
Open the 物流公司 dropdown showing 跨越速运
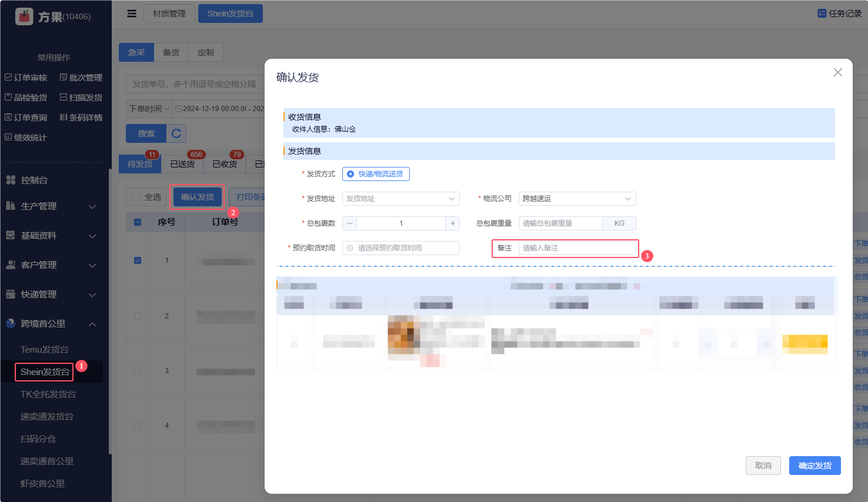576,199
